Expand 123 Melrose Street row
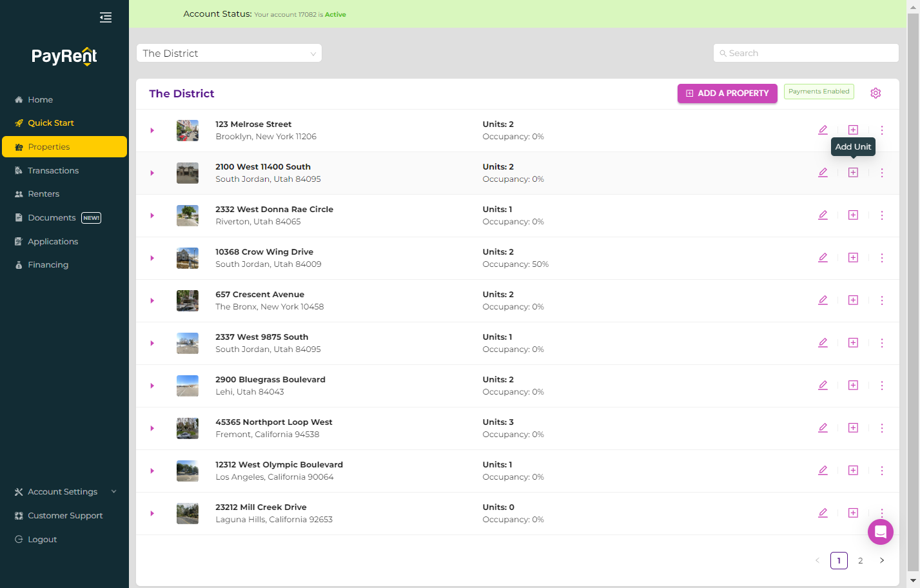The width and height of the screenshot is (920, 588). coord(152,130)
